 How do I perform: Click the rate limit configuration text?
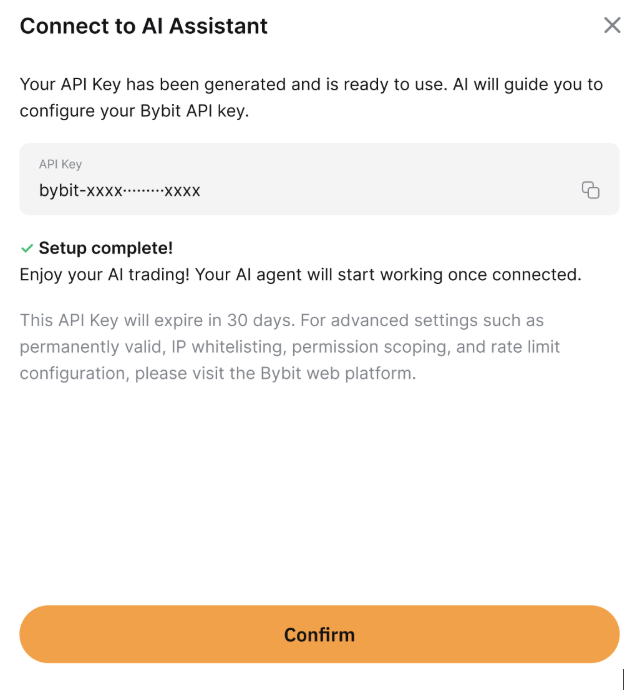tap(290, 360)
